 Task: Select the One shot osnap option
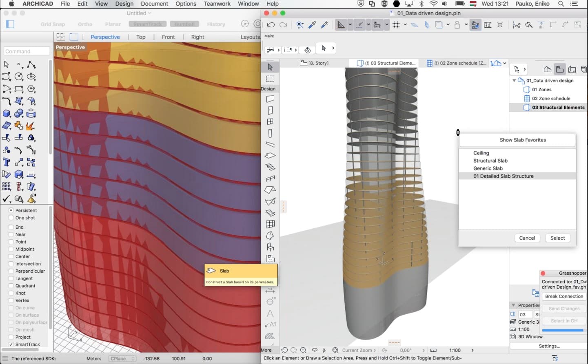tap(11, 218)
